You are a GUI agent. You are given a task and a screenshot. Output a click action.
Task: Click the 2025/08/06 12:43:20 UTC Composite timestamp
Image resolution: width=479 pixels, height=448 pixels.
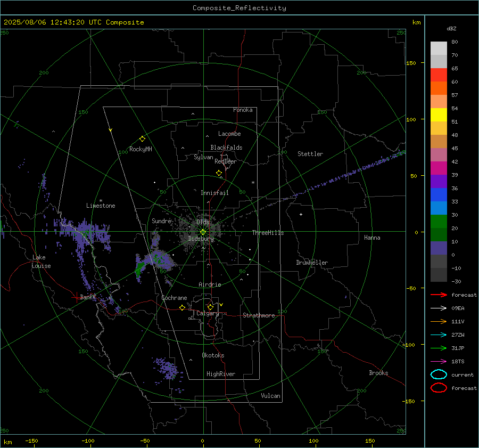click(x=73, y=22)
